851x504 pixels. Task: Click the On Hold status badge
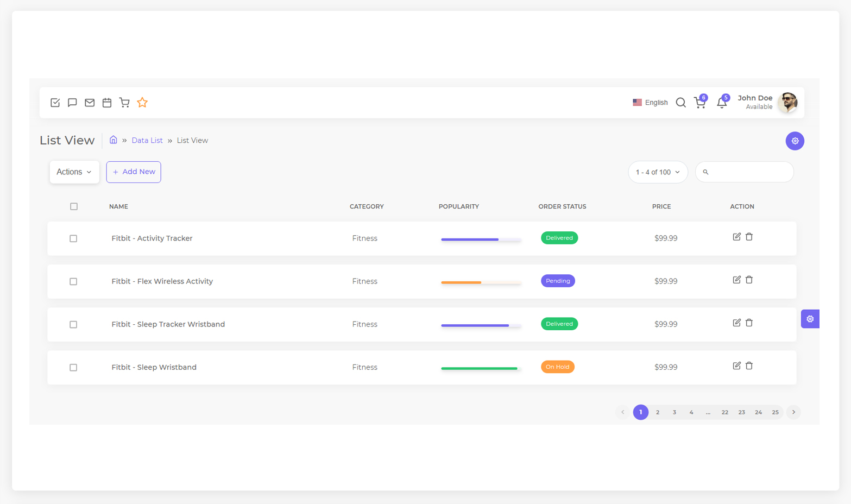pyautogui.click(x=558, y=367)
